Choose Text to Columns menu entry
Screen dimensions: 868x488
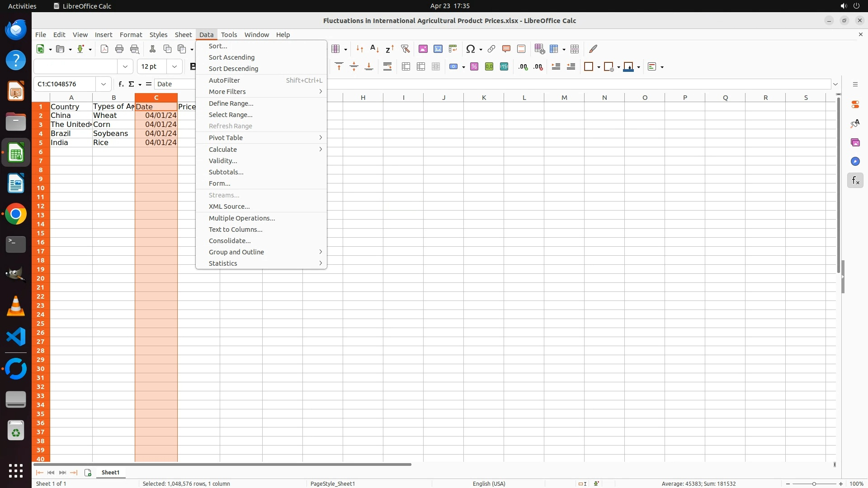pos(235,230)
